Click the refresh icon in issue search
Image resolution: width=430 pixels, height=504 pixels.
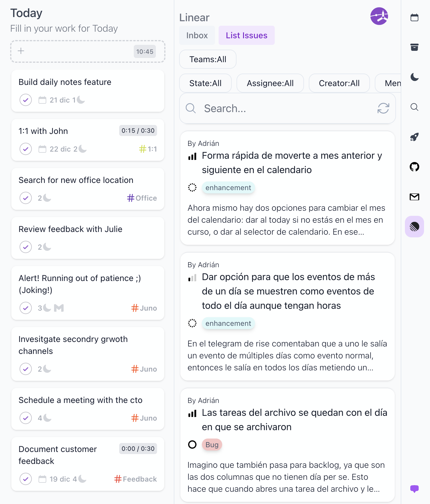[x=383, y=108]
